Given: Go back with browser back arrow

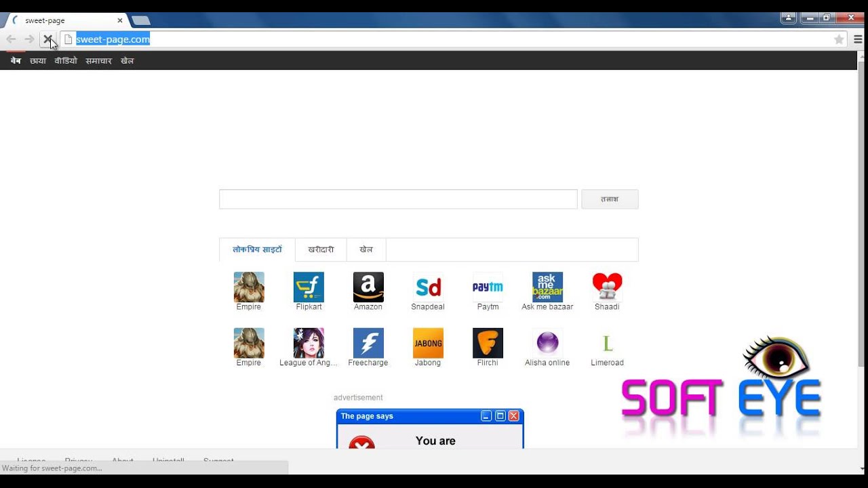Looking at the screenshot, I should (11, 39).
